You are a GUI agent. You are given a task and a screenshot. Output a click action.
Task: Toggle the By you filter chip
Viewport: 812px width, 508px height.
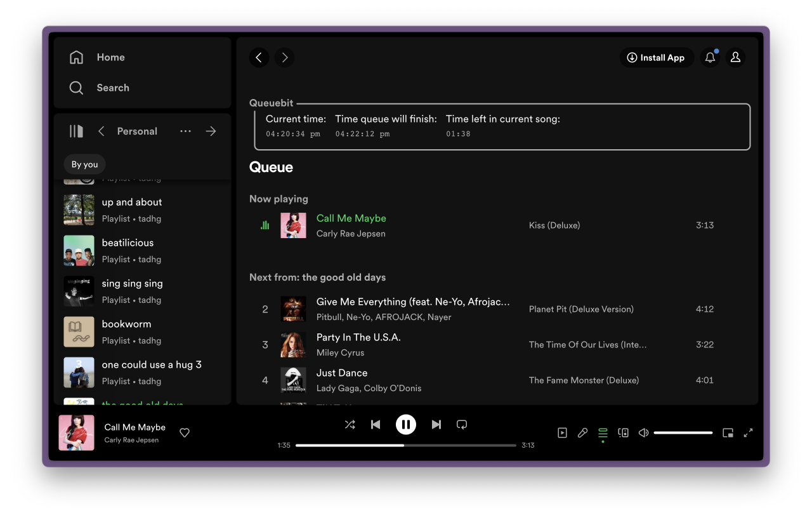click(x=84, y=164)
